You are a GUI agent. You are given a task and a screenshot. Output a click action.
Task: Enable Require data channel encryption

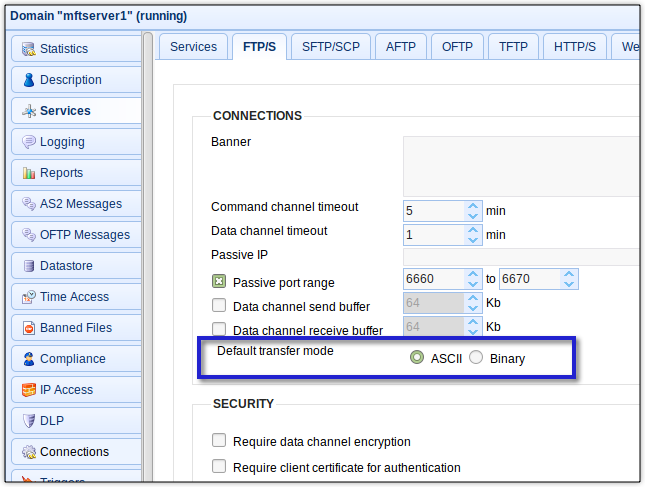(219, 441)
